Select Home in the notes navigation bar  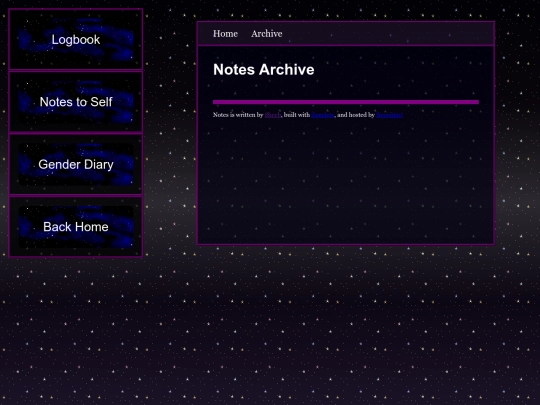225,34
